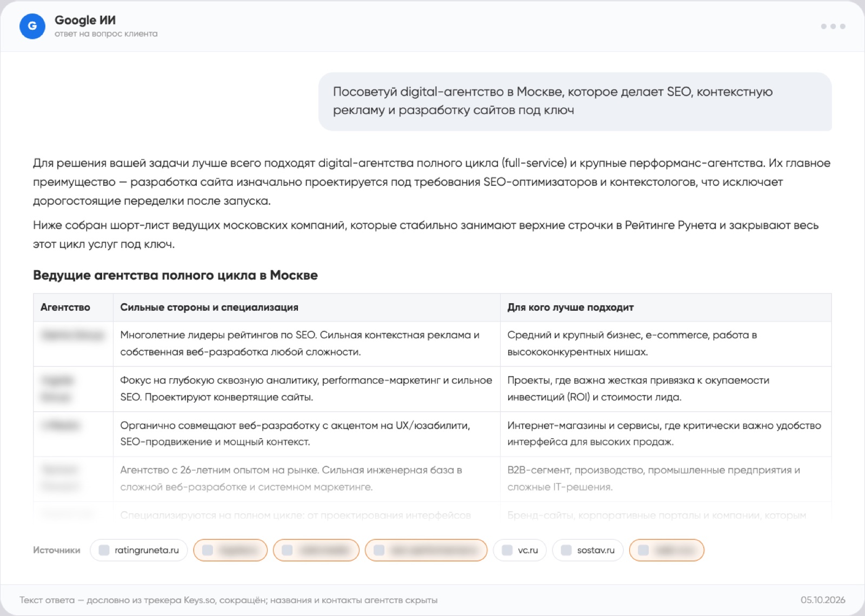
Task: Open the ratingruneta.ru source chip
Action: pyautogui.click(x=138, y=550)
